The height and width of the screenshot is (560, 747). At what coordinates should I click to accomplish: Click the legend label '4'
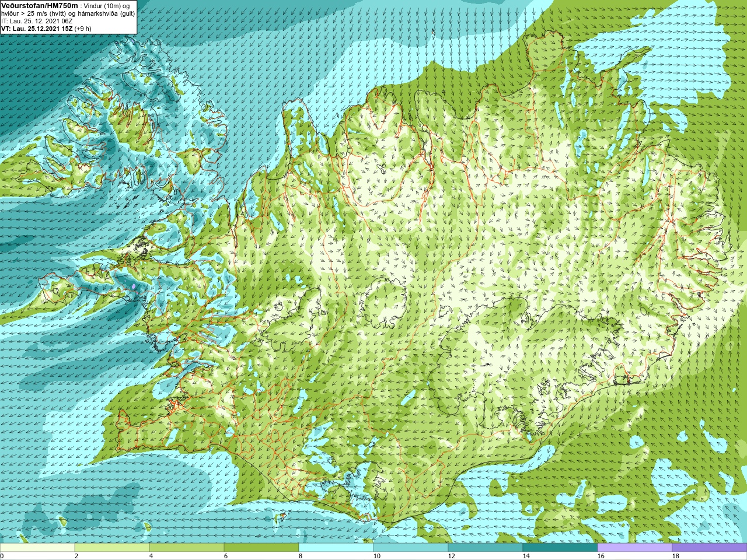coord(151,556)
